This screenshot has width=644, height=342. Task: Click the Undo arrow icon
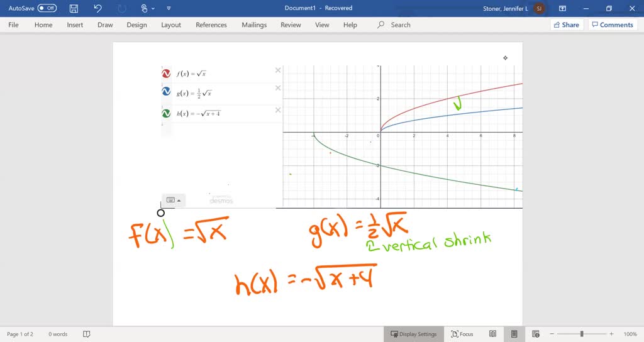point(97,8)
